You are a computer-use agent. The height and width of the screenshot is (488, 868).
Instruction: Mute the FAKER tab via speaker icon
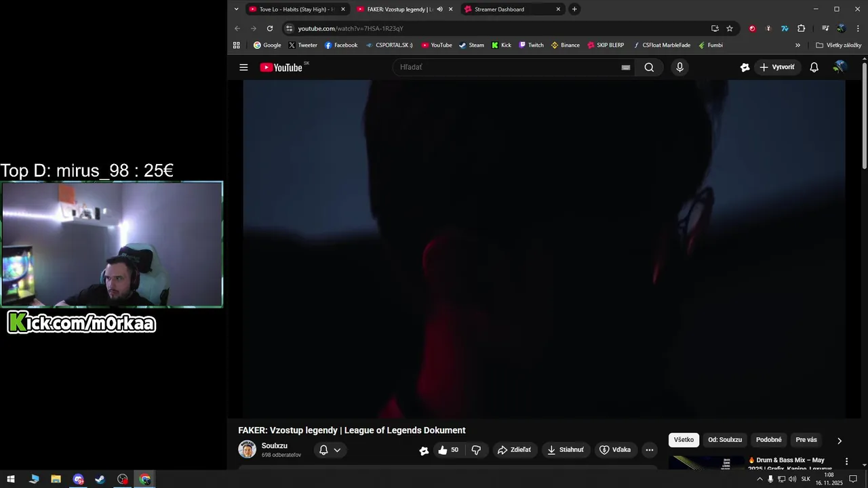click(x=439, y=9)
